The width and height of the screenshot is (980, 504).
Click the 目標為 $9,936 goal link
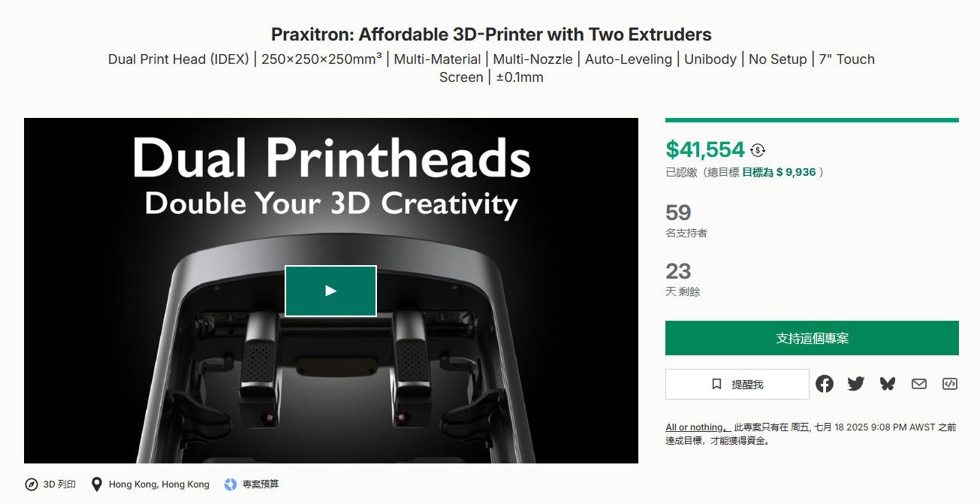tap(781, 172)
